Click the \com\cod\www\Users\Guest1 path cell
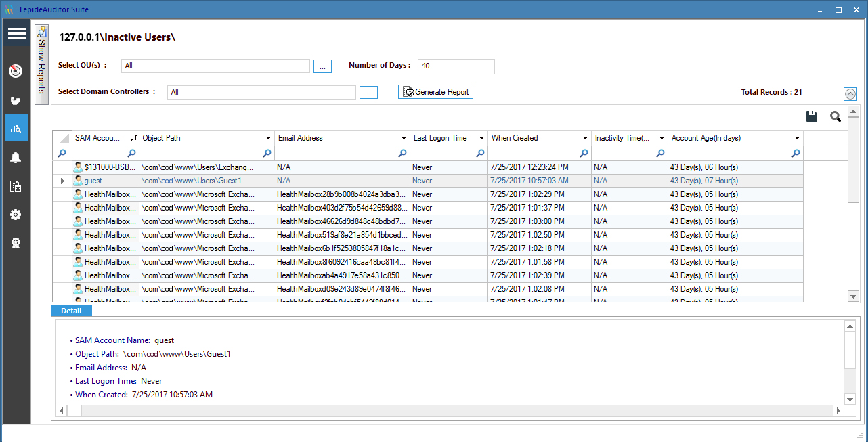This screenshot has height=442, width=868. pos(207,181)
